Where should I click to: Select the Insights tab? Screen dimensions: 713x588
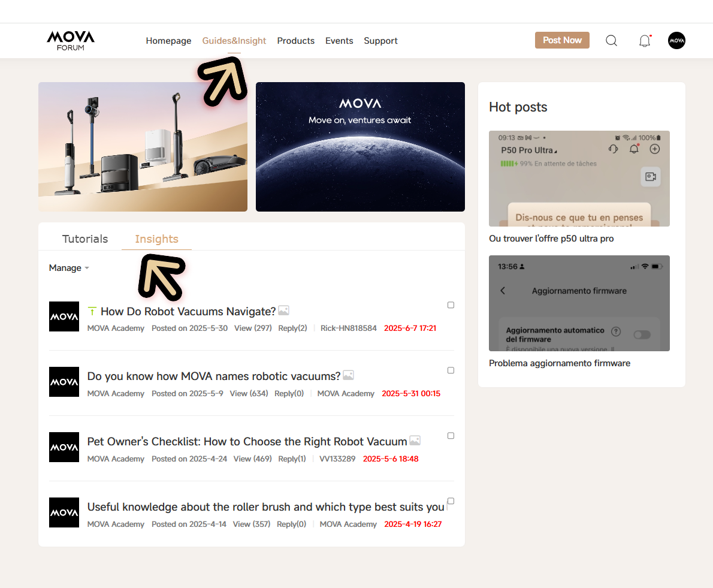[x=156, y=239]
